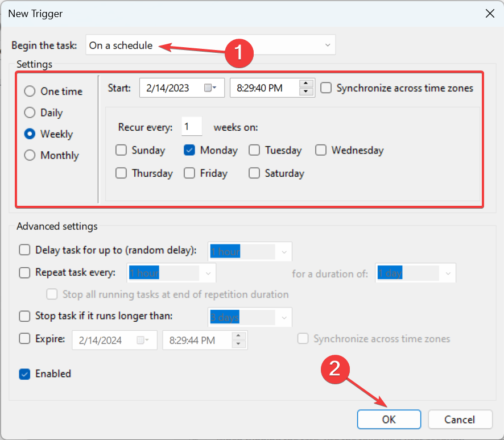Tick the Sunday checkbox
Image resolution: width=504 pixels, height=440 pixels.
click(x=121, y=150)
